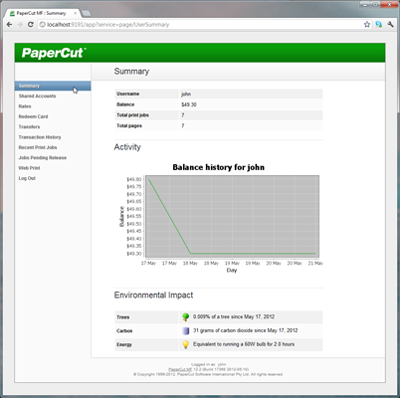Viewport: 400px width, 398px height.
Task: Go to the Rates page
Action: (25, 106)
